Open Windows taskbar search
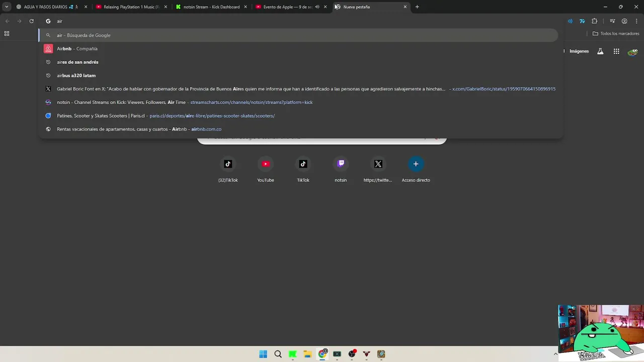The height and width of the screenshot is (362, 644). click(x=278, y=354)
